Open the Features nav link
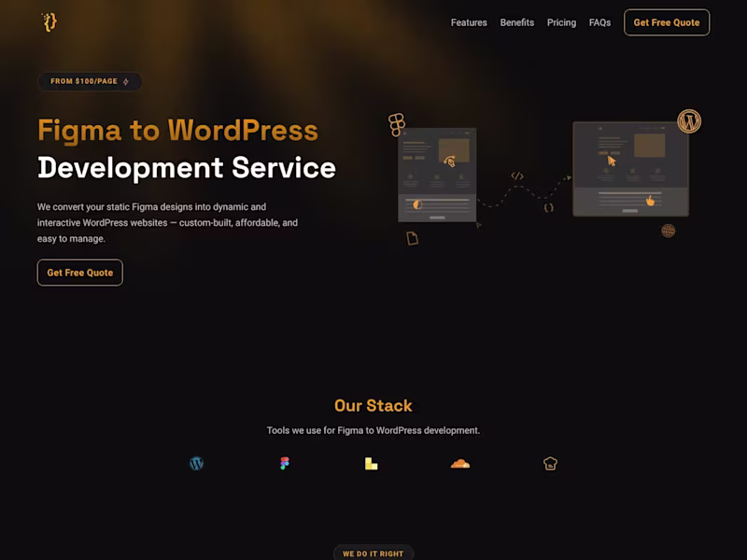Viewport: 747px width, 560px height. [x=469, y=22]
